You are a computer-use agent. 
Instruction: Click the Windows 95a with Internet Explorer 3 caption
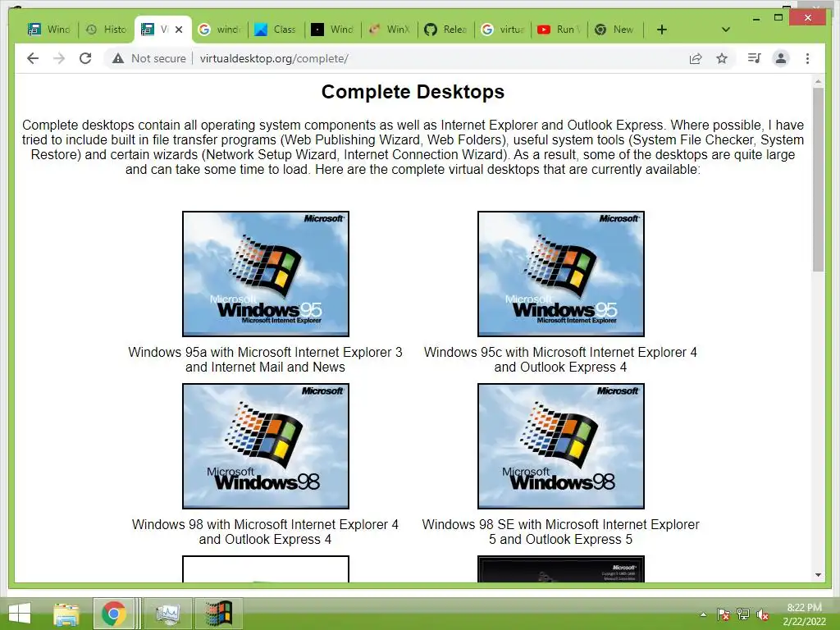point(265,359)
